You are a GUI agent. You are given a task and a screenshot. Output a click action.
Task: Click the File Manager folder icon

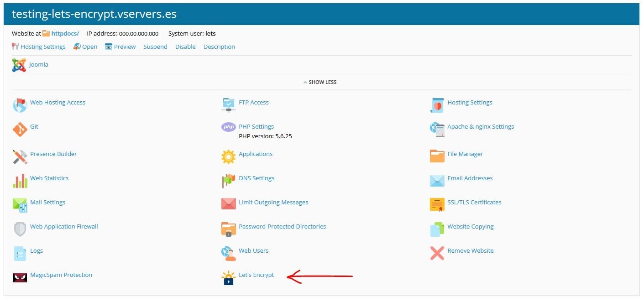click(x=437, y=156)
